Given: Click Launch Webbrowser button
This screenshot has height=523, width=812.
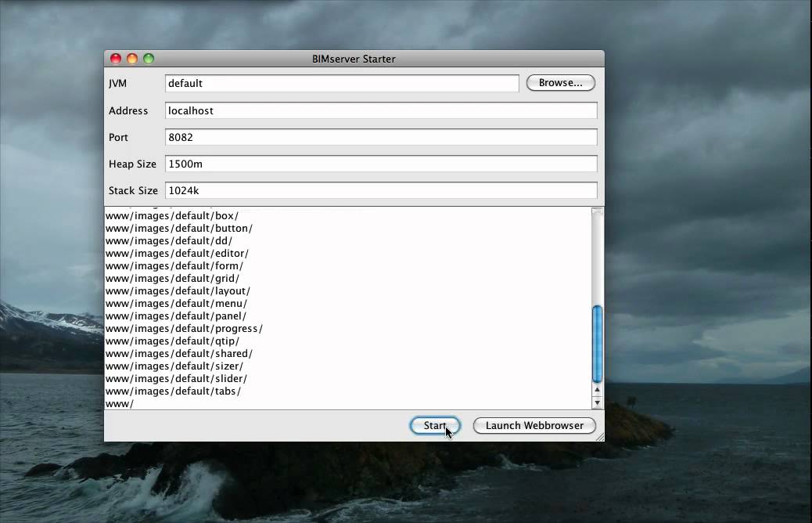Looking at the screenshot, I should [534, 426].
